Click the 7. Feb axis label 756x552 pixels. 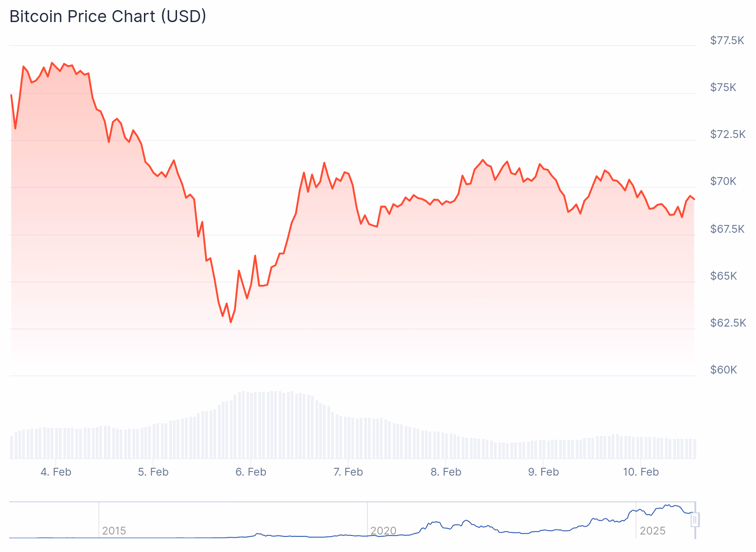[x=348, y=472]
